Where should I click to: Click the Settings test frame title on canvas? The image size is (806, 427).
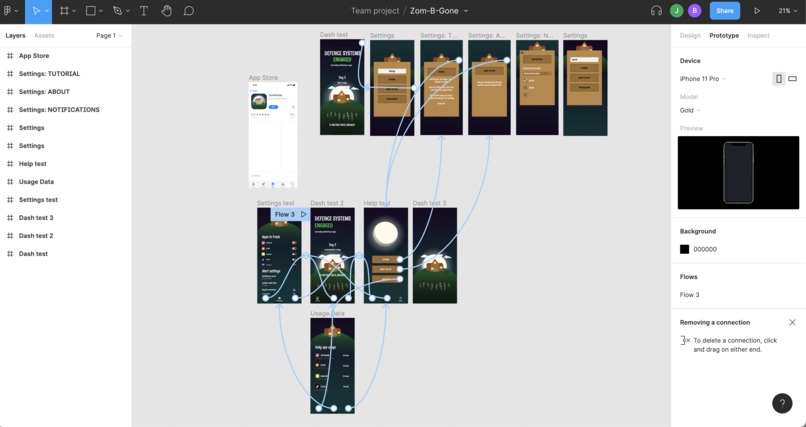pos(276,203)
